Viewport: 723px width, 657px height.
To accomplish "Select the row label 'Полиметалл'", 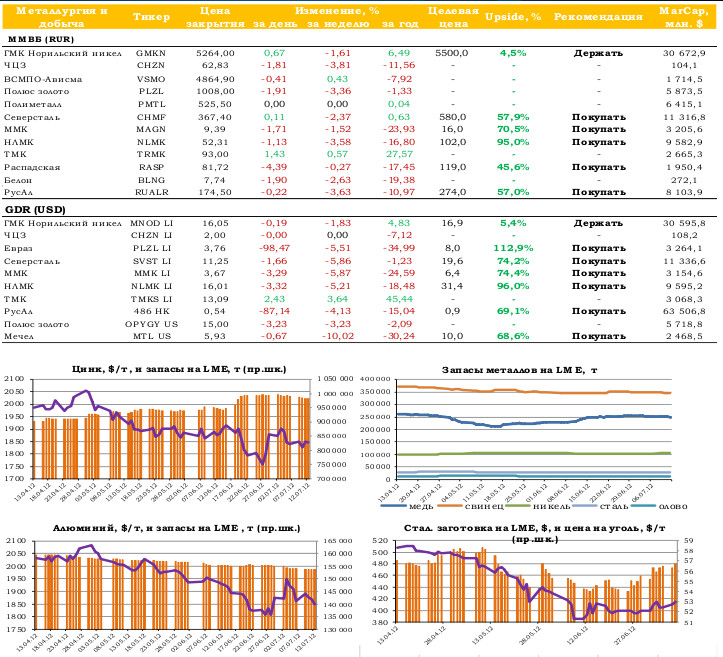I will pyautogui.click(x=33, y=105).
